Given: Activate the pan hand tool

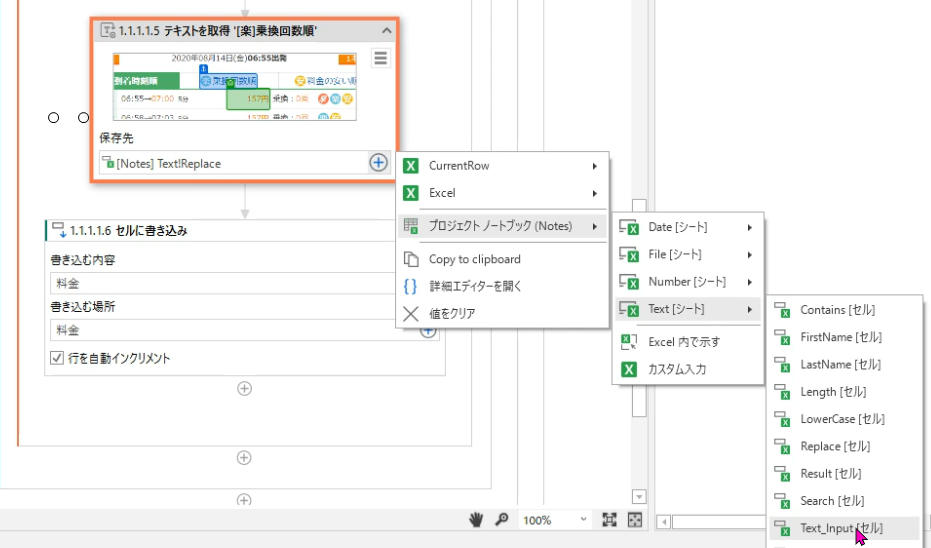Looking at the screenshot, I should point(478,520).
